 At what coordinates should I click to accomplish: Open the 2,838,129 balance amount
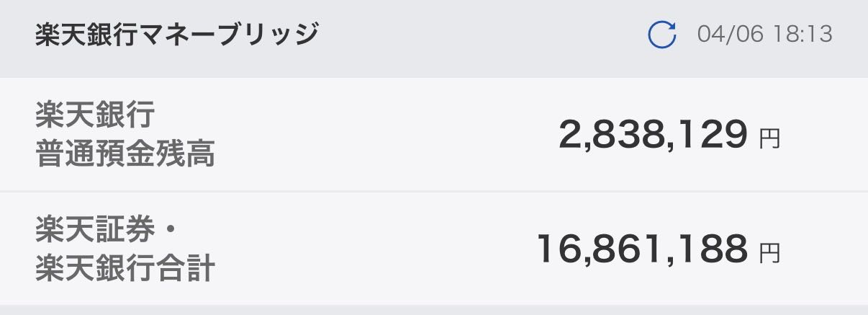pyautogui.click(x=653, y=135)
